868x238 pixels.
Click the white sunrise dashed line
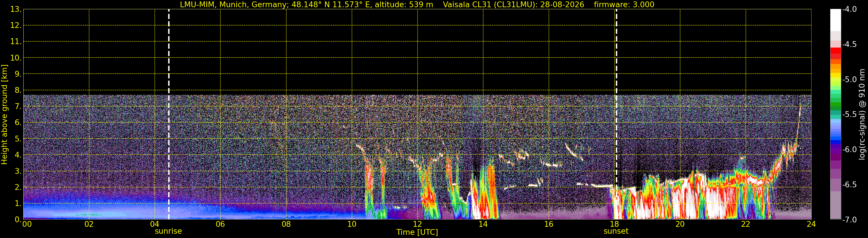coord(168,114)
